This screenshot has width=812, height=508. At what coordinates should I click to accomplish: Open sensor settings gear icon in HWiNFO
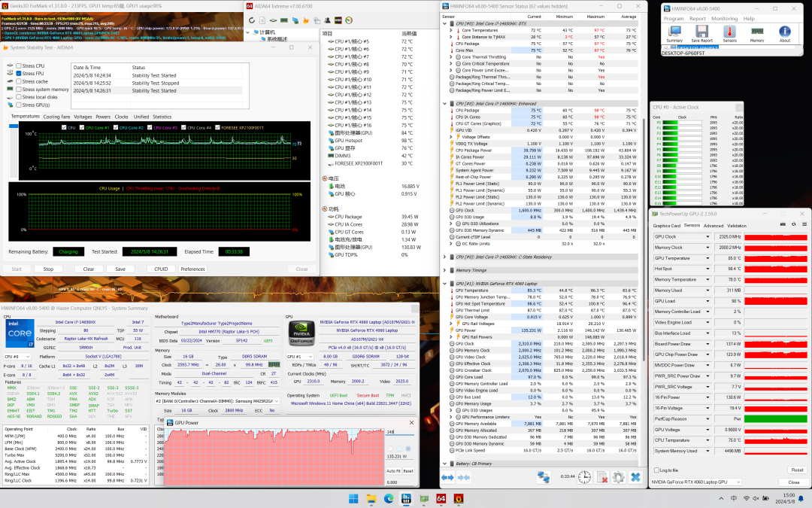[x=618, y=477]
